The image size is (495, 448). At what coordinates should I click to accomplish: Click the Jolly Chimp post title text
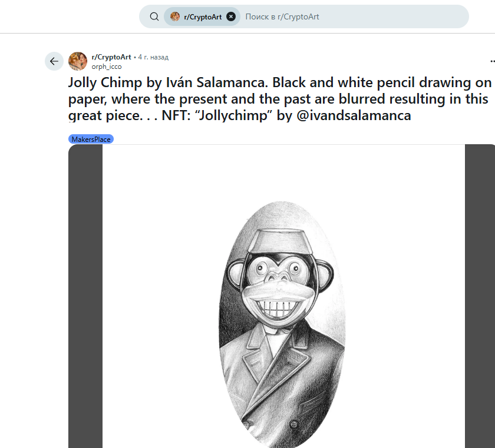(277, 98)
